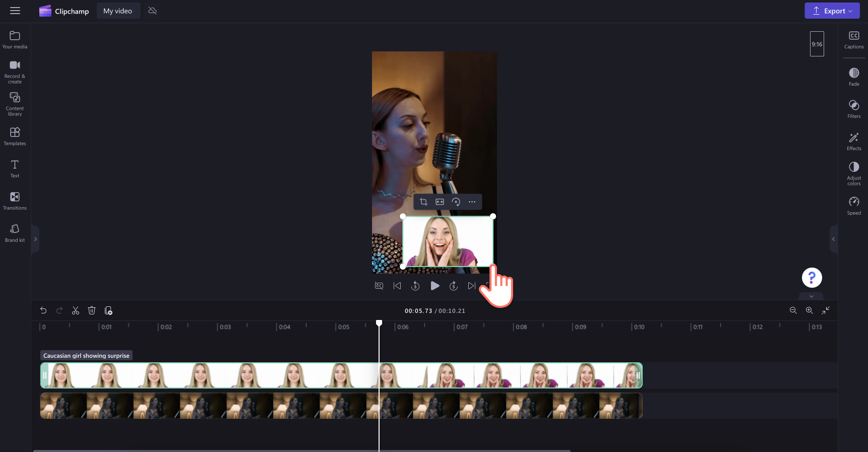Click the cloud sync disabled icon
868x452 pixels.
point(152,11)
